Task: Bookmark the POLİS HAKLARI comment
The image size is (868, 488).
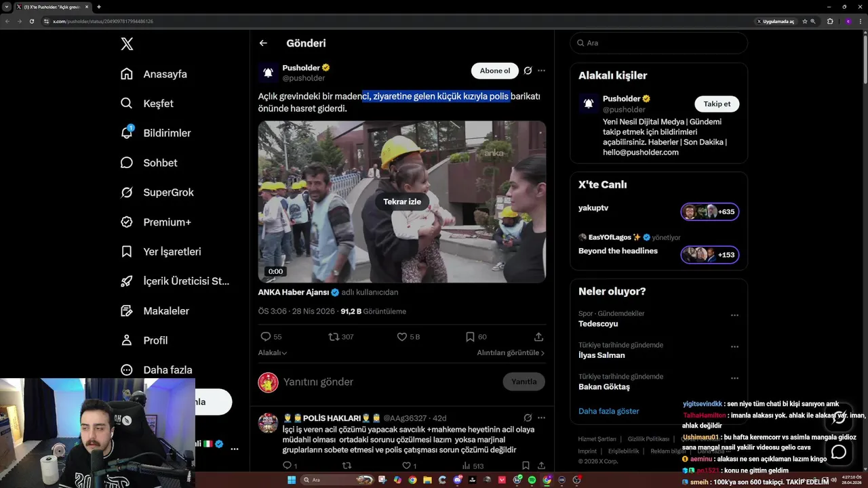Action: [x=526, y=466]
